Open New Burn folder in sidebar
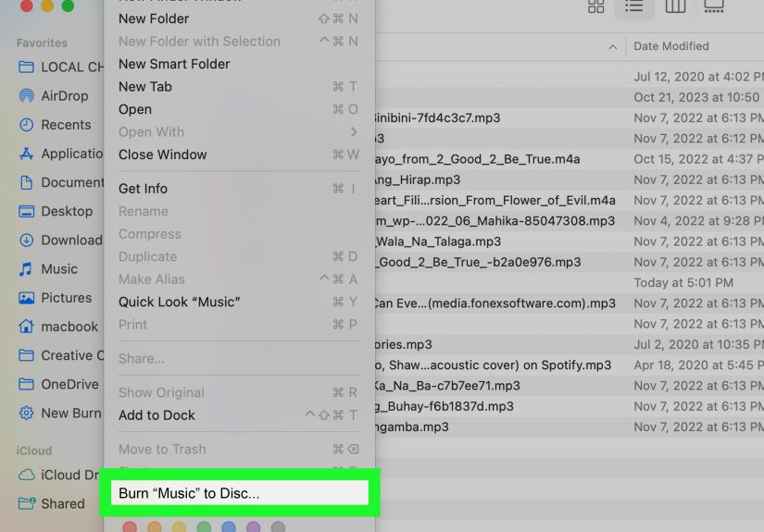The width and height of the screenshot is (764, 532). (x=60, y=414)
